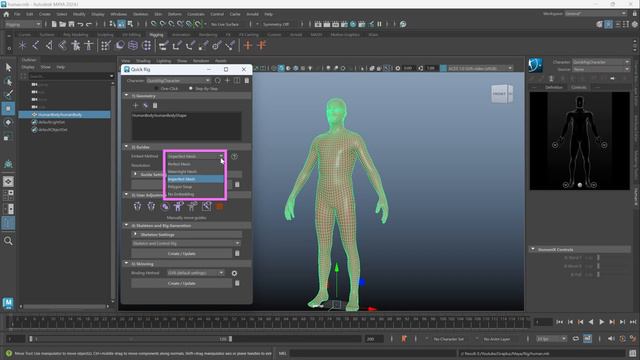Click Create / Update in Skeleton section

tap(182, 254)
